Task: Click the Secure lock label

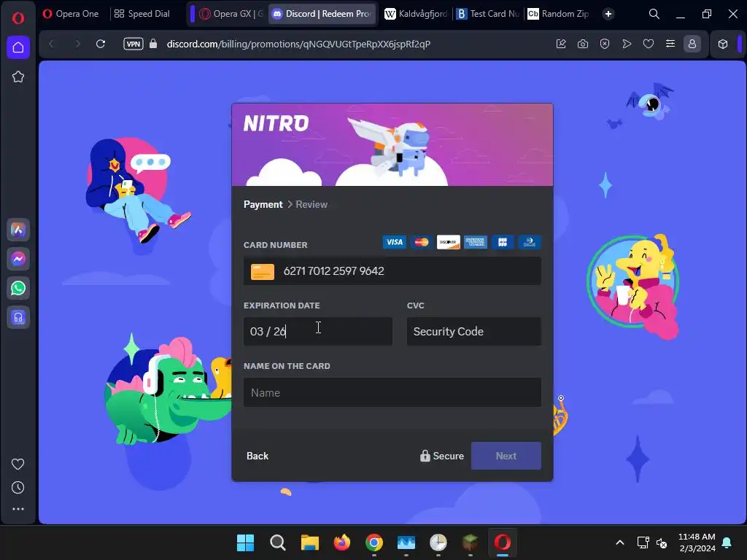Action: tap(442, 456)
